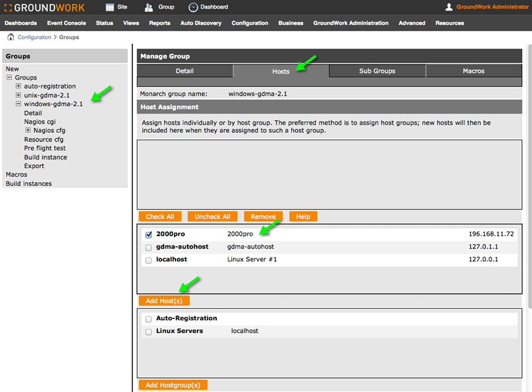Viewport: 532px width, 392px height.
Task: Select the windows-gdma-2.1 tree item
Action: click(x=53, y=104)
